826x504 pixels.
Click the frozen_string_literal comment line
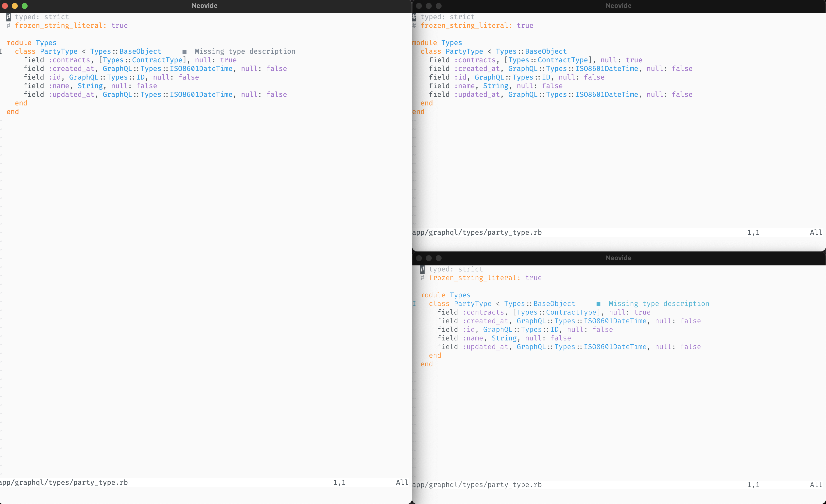[67, 25]
